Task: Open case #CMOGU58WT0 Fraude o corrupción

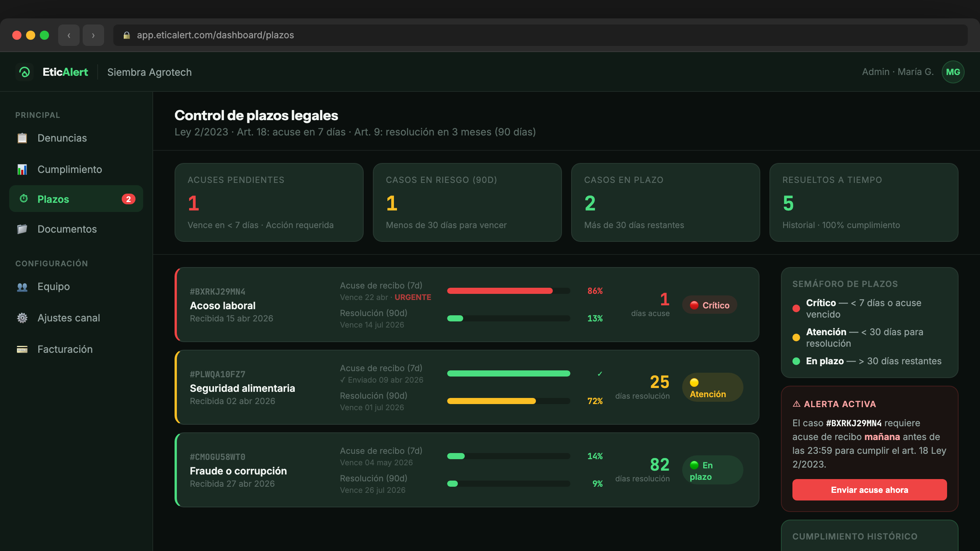Action: pos(467,470)
